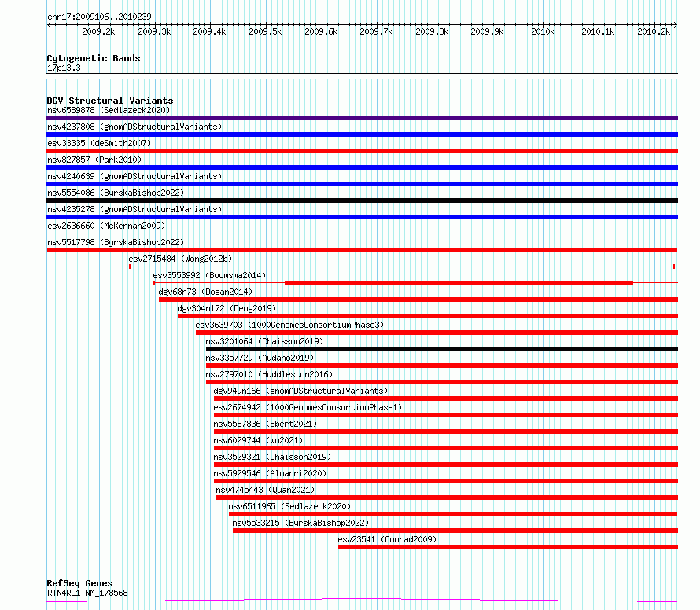Viewport: 700px width, 610px height.
Task: Click the red nsv5533215 variant bar
Action: click(x=455, y=531)
